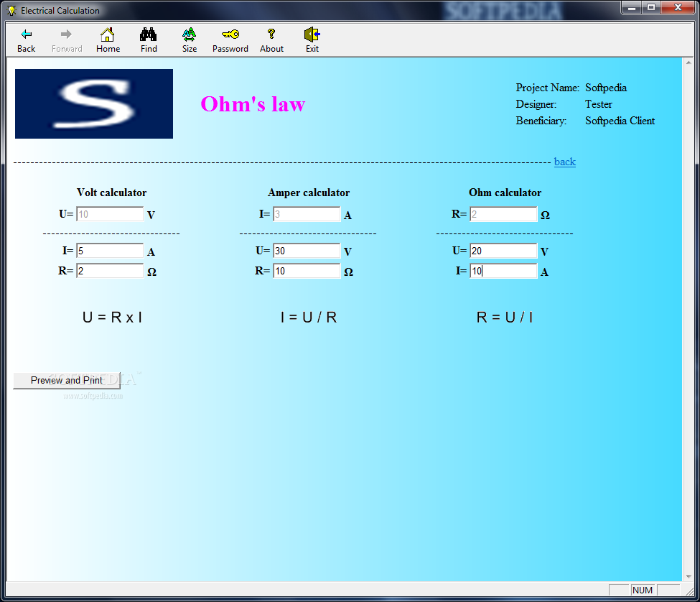
Task: Click the Ohm calculator R= result field
Action: [x=503, y=214]
